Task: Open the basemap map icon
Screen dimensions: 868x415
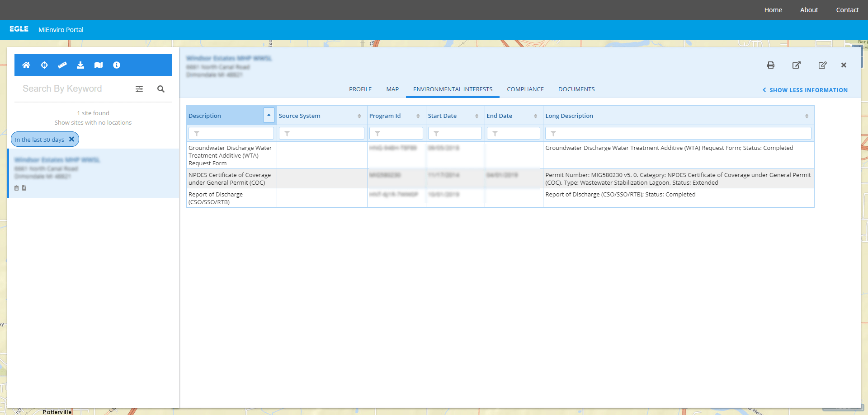Action: pos(99,65)
